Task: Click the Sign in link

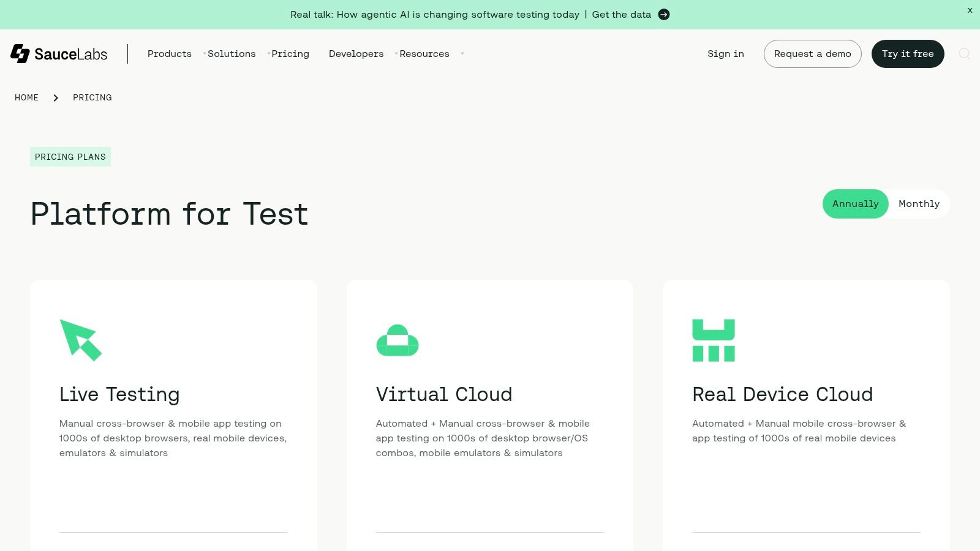Action: 725,54
